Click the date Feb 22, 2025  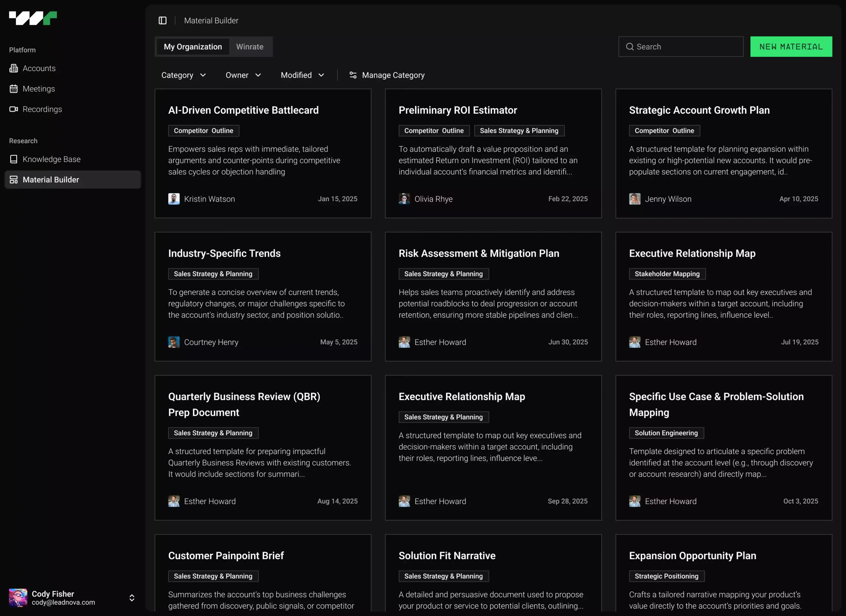[x=568, y=199]
